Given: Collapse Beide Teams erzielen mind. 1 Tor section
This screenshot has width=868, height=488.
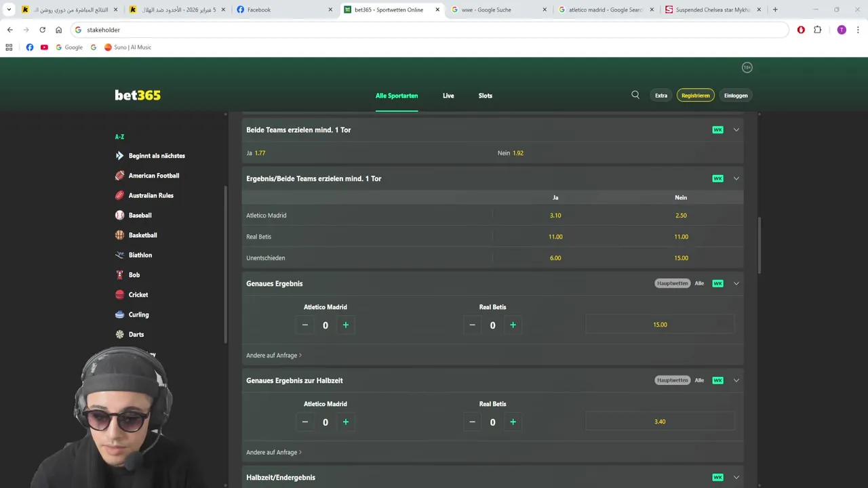Looking at the screenshot, I should point(736,129).
